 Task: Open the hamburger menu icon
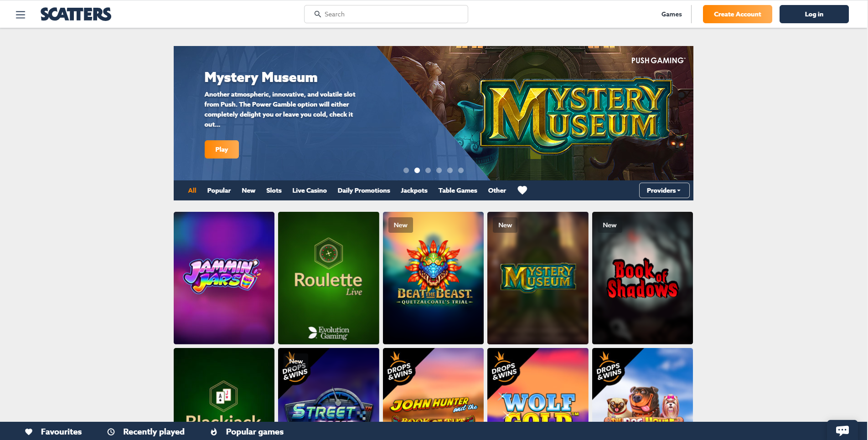point(21,15)
